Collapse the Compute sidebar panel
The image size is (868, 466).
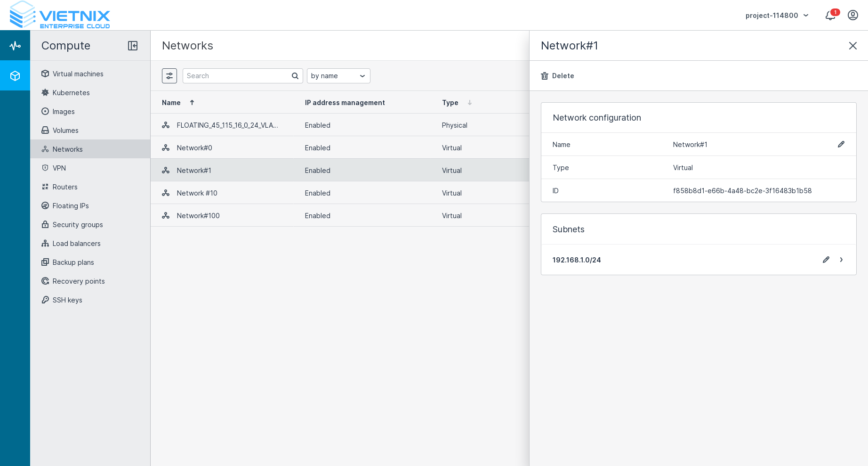coord(133,46)
